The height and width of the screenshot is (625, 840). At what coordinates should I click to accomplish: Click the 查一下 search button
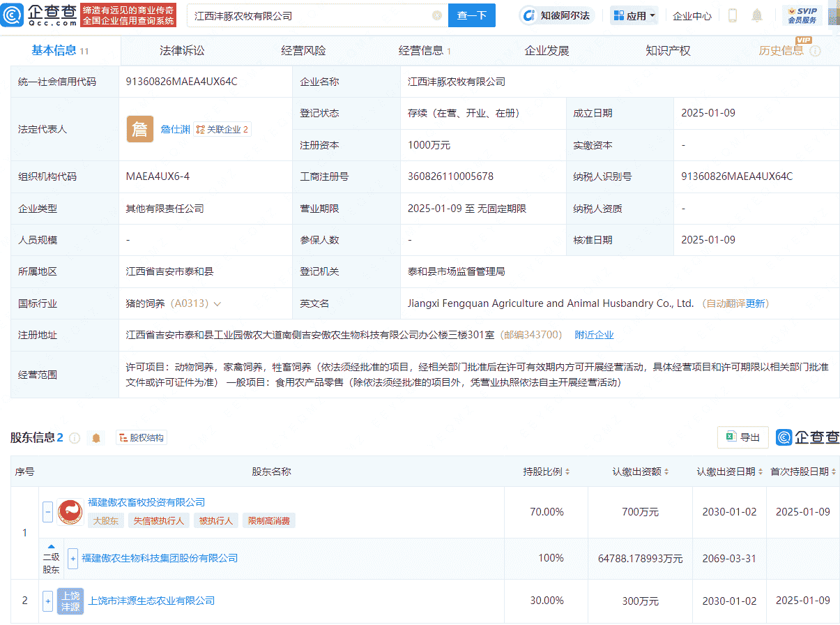[x=472, y=15]
